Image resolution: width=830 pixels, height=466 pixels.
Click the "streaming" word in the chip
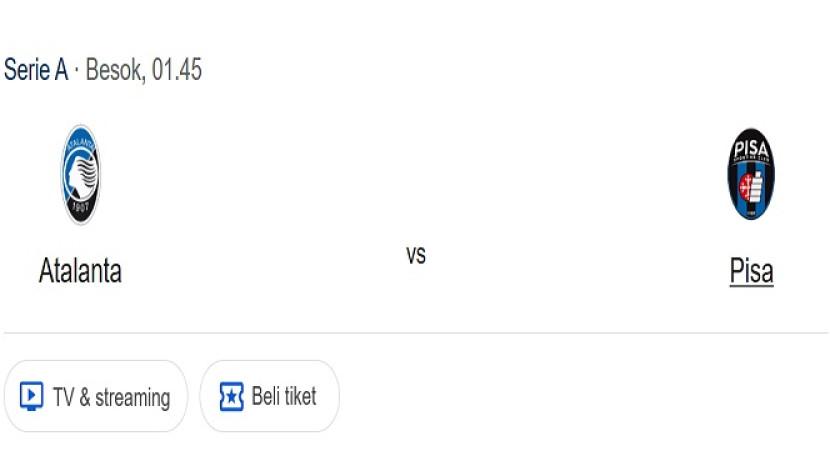click(133, 398)
